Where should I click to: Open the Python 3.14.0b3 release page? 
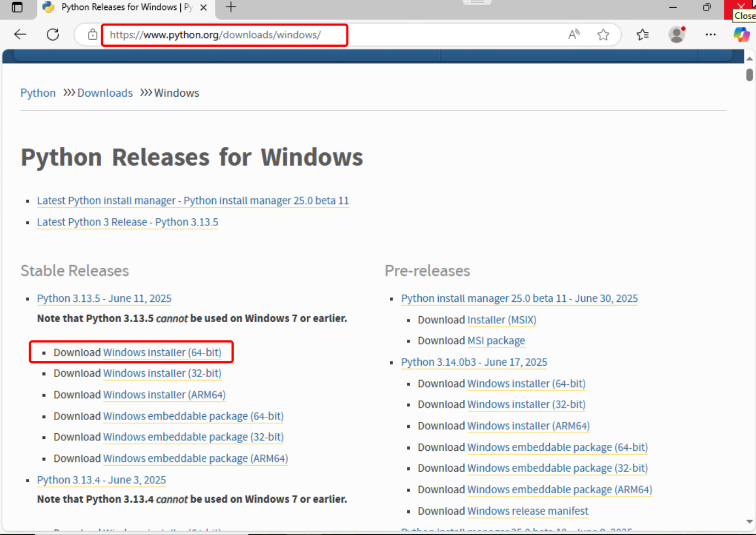pyautogui.click(x=474, y=362)
